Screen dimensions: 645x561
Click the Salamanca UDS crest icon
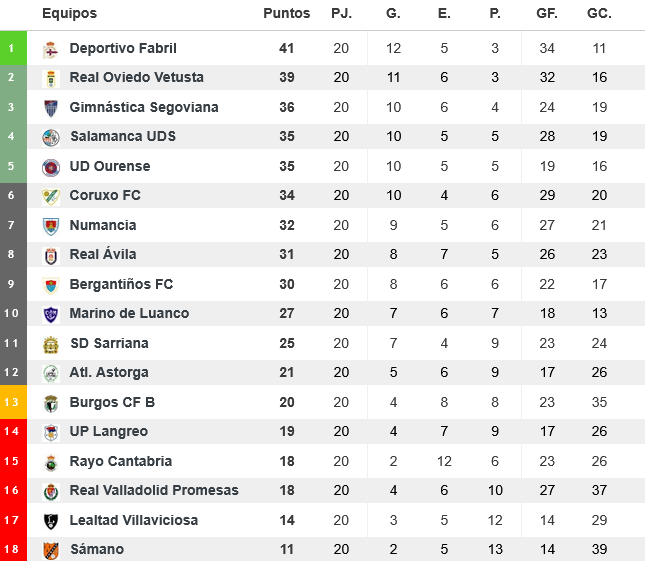pos(51,137)
